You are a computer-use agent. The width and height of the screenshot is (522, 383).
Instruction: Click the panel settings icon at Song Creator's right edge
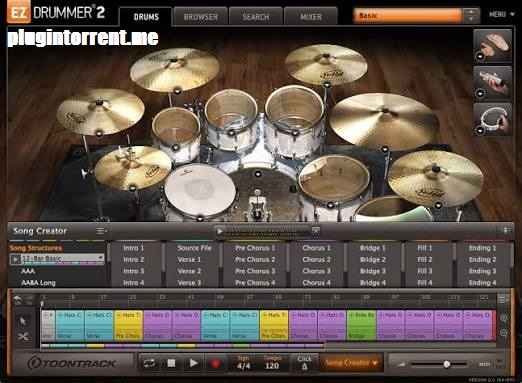coord(507,230)
